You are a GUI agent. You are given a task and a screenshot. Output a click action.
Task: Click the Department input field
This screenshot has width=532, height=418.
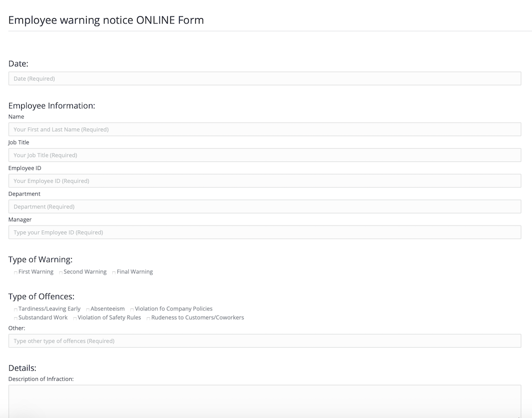(x=264, y=206)
